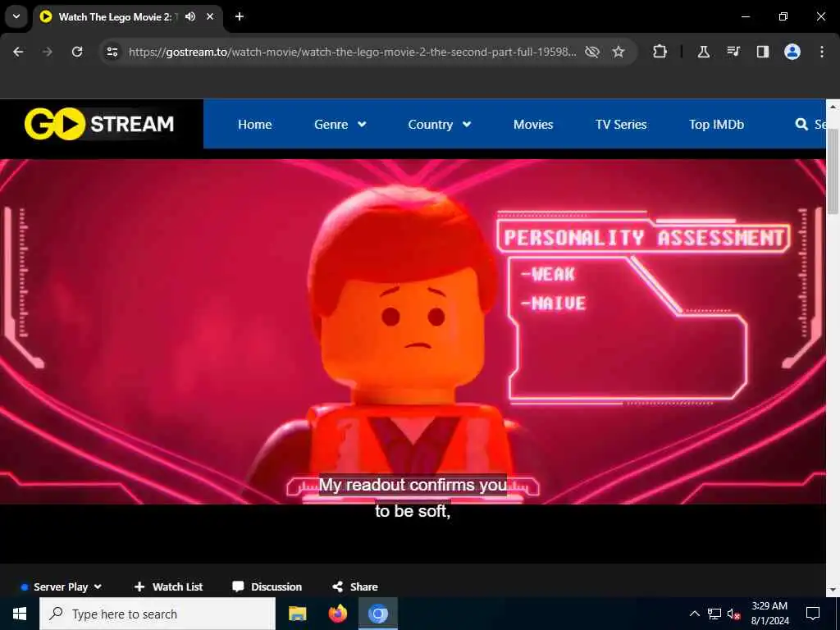The height and width of the screenshot is (630, 840).
Task: Click scrollbar down arrow
Action: [833, 590]
